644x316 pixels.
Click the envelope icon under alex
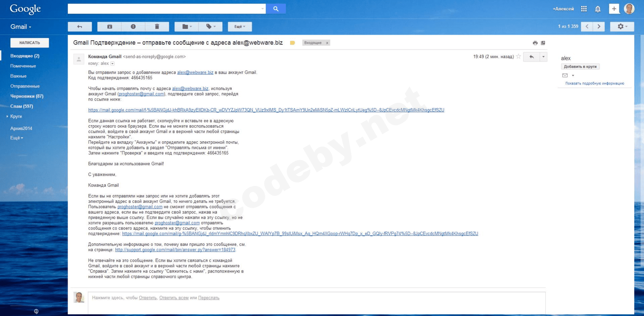565,75
